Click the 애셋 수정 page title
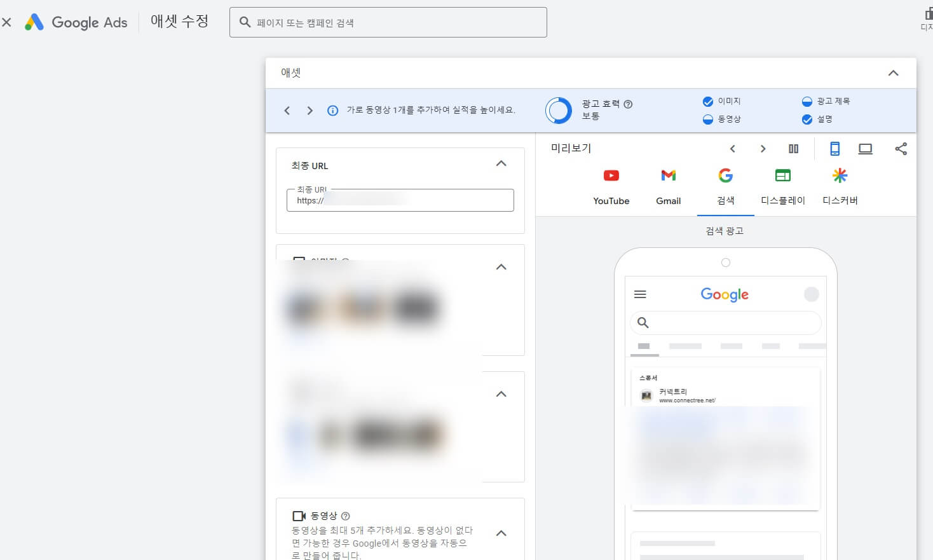The height and width of the screenshot is (560, 933). (x=179, y=21)
